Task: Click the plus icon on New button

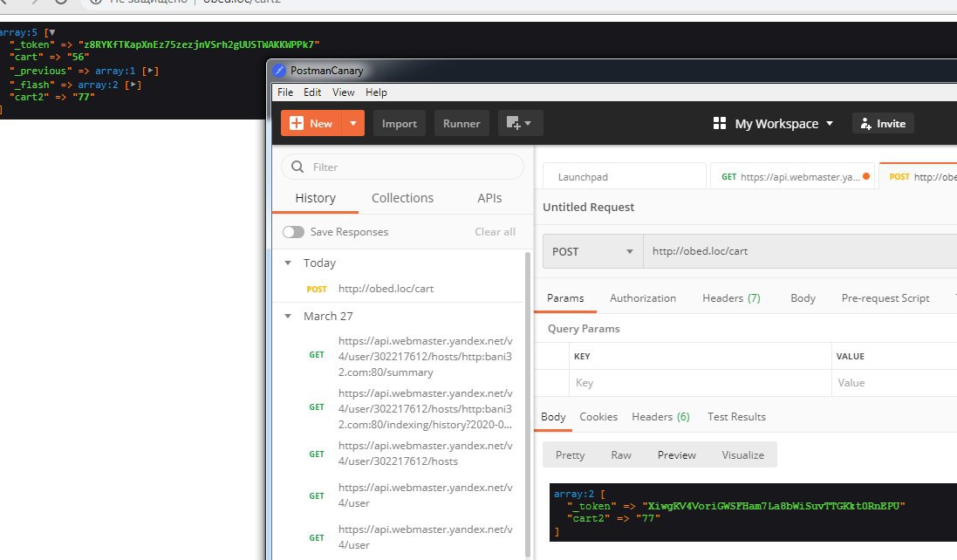Action: 296,123
